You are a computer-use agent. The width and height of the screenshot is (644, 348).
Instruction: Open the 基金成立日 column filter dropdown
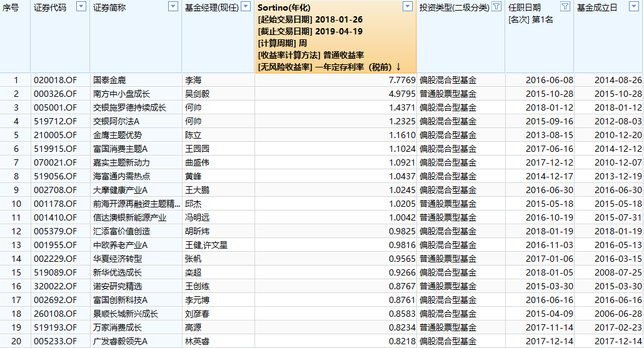(634, 6)
